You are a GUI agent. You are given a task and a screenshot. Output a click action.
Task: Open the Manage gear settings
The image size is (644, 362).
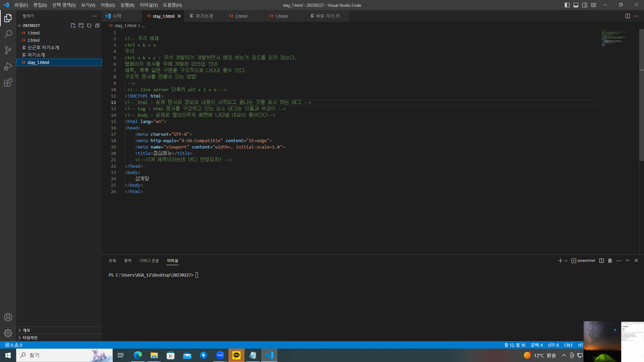[x=8, y=333]
